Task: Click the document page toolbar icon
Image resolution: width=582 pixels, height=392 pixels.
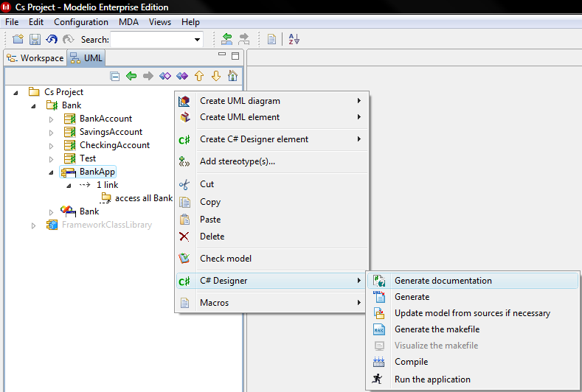Action: point(271,39)
